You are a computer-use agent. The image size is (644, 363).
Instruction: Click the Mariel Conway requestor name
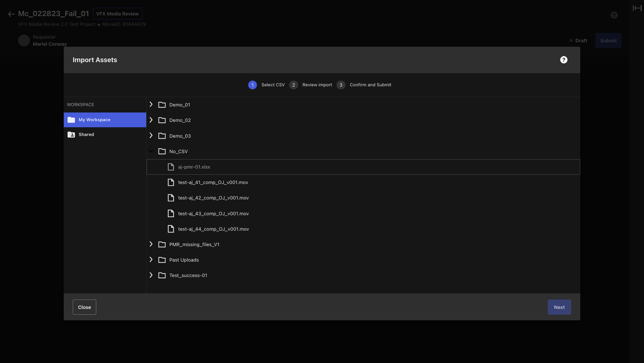point(50,44)
